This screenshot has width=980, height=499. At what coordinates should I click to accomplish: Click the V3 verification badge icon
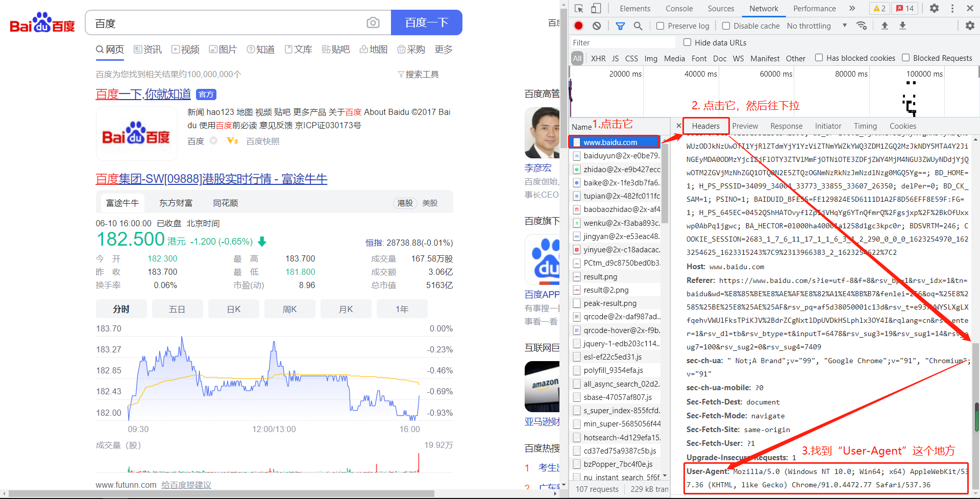tap(232, 141)
